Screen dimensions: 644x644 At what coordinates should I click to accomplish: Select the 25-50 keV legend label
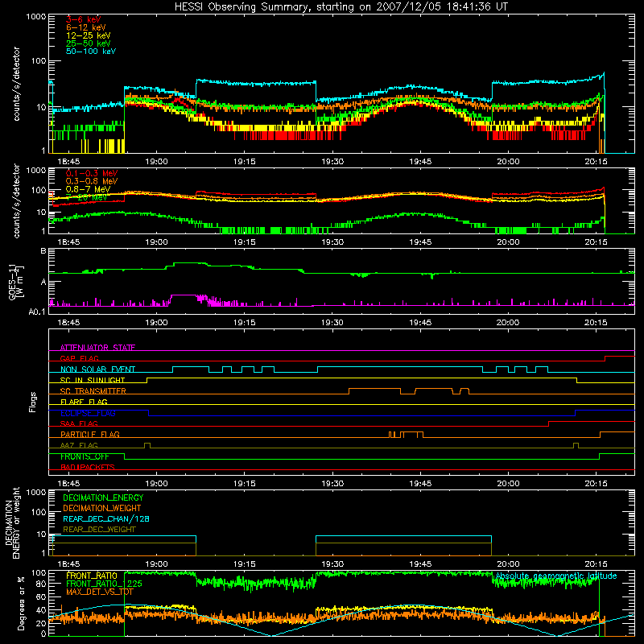(x=88, y=43)
